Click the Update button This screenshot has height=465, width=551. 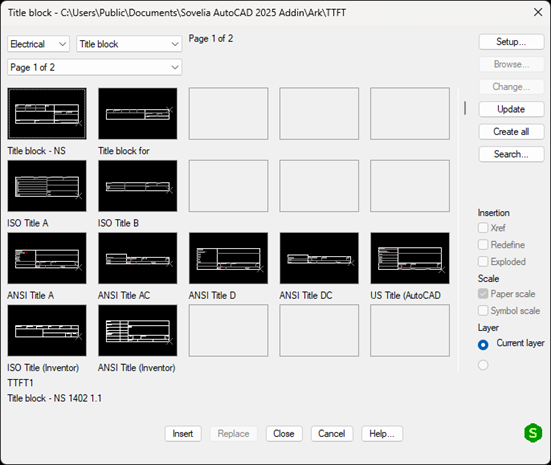(x=511, y=109)
